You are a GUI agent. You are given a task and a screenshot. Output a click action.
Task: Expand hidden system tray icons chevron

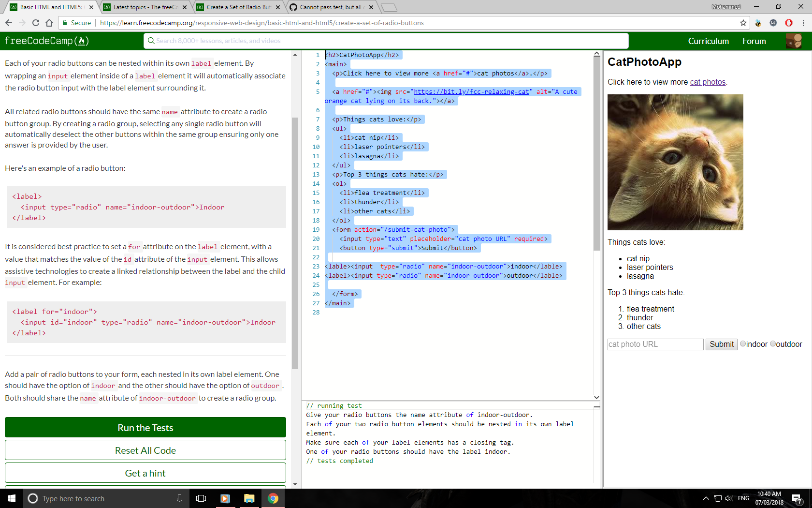click(x=706, y=498)
